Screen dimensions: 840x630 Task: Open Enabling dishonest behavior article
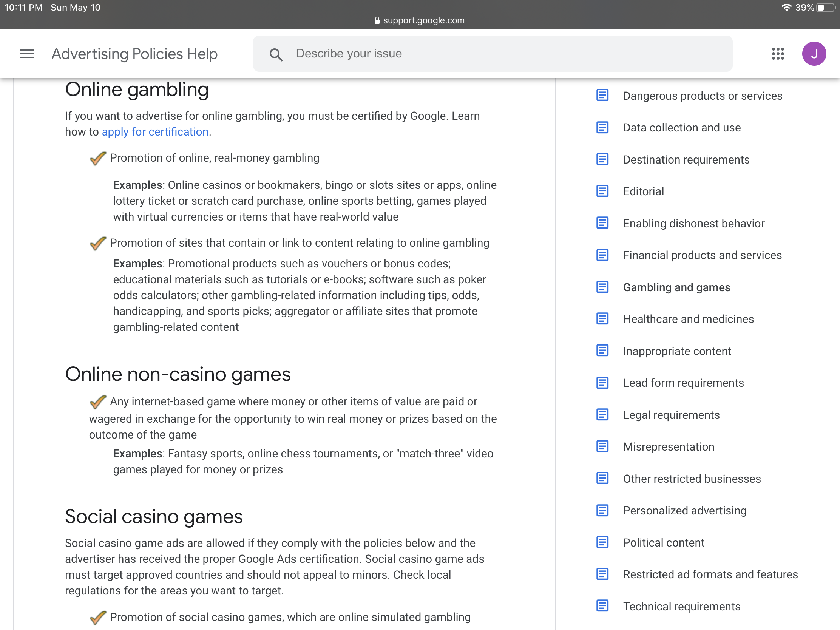[694, 223]
